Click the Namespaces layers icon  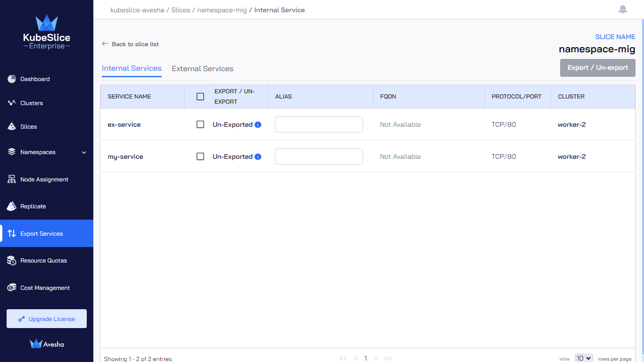pyautogui.click(x=12, y=152)
